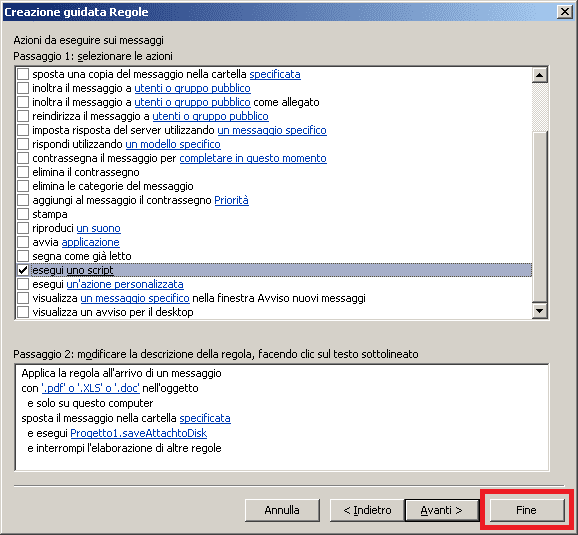Open the 'applicazione' link
The width and height of the screenshot is (578, 535).
tap(91, 242)
